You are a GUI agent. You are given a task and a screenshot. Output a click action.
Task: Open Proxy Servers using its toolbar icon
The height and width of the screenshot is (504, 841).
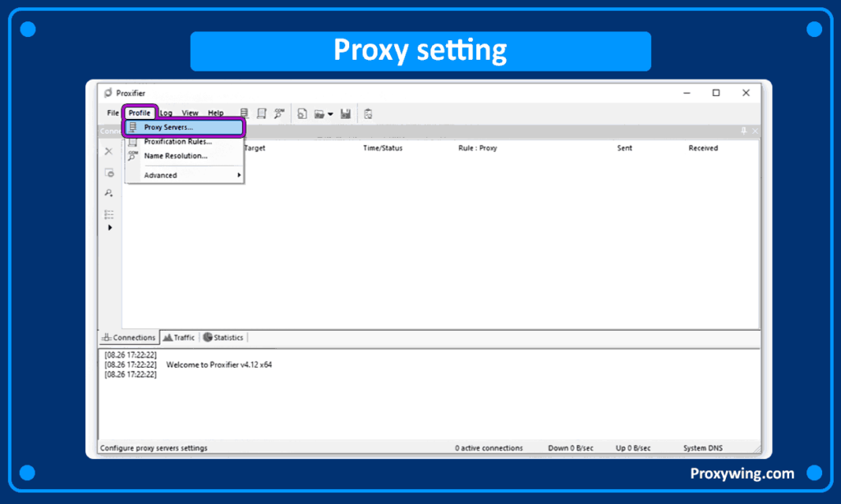coord(244,112)
